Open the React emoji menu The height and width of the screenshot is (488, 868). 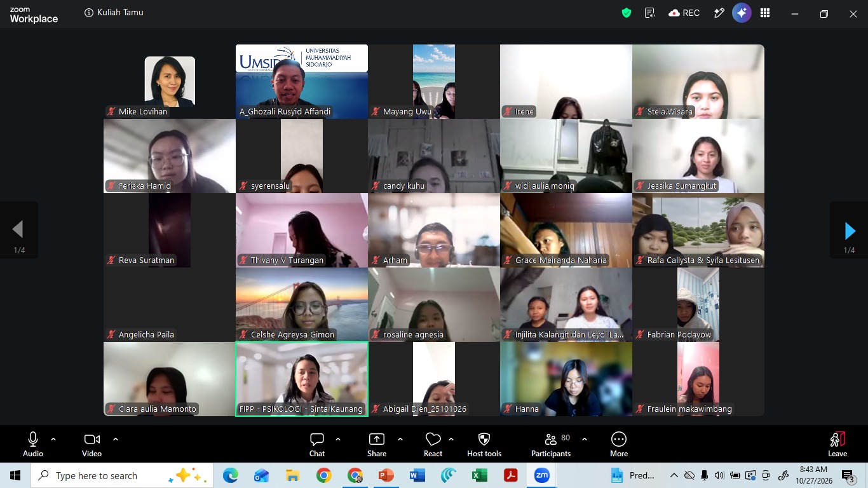433,445
